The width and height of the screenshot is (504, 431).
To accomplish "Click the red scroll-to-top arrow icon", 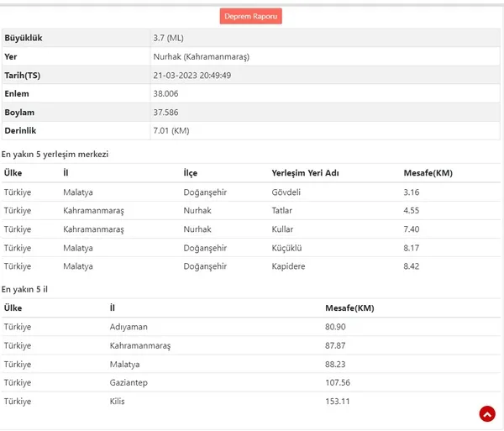I will pos(487,413).
